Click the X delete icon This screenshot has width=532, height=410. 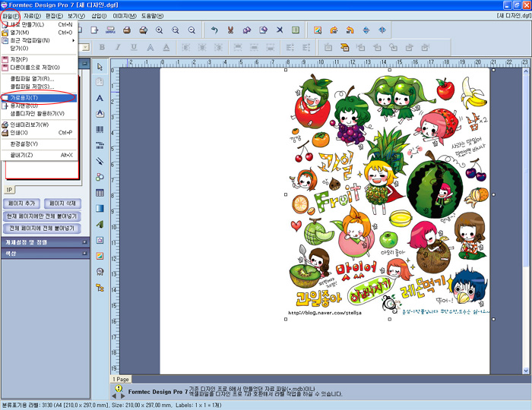280,30
